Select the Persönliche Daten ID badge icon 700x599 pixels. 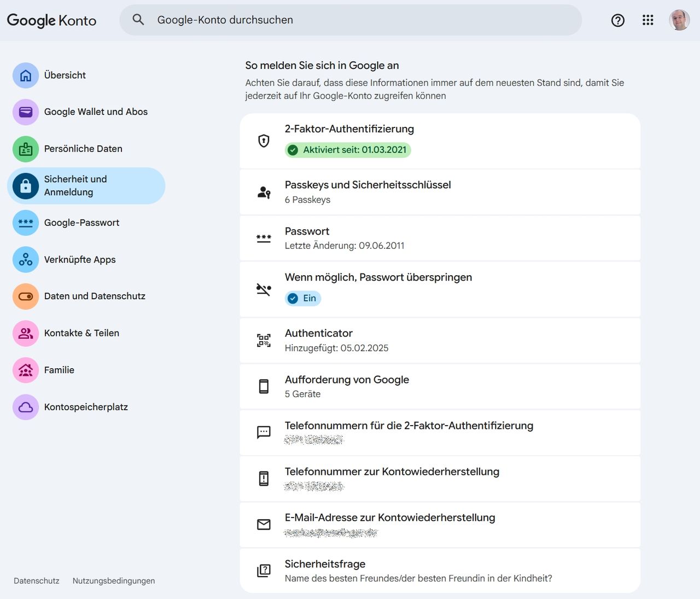point(26,149)
